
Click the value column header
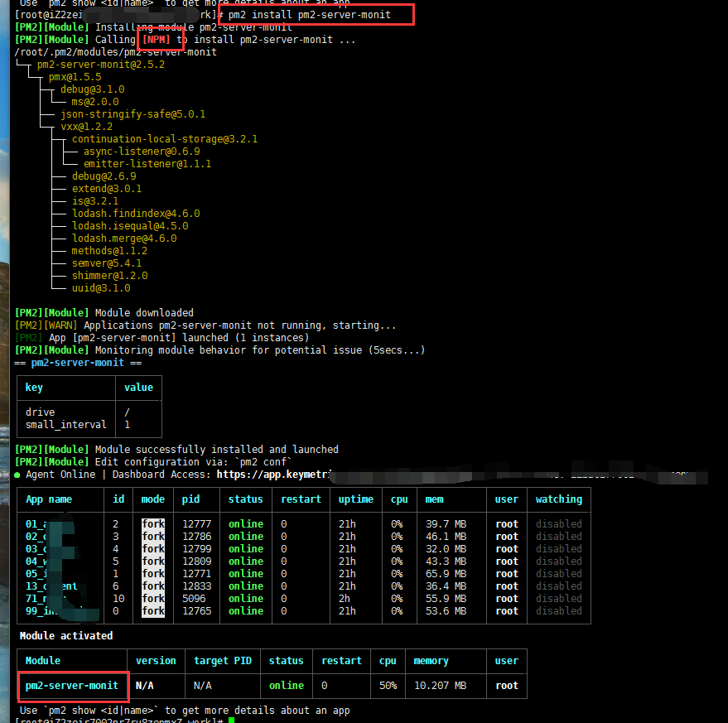pyautogui.click(x=138, y=388)
